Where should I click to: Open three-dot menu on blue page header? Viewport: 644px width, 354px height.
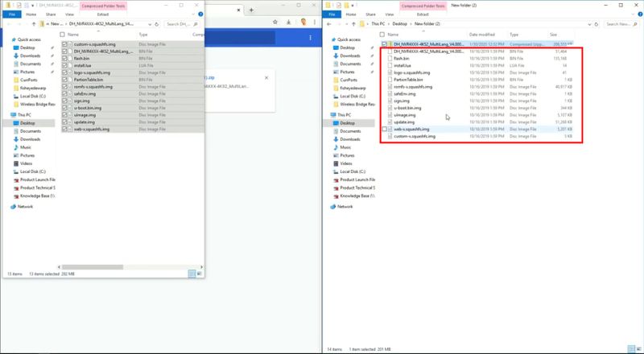pos(310,38)
